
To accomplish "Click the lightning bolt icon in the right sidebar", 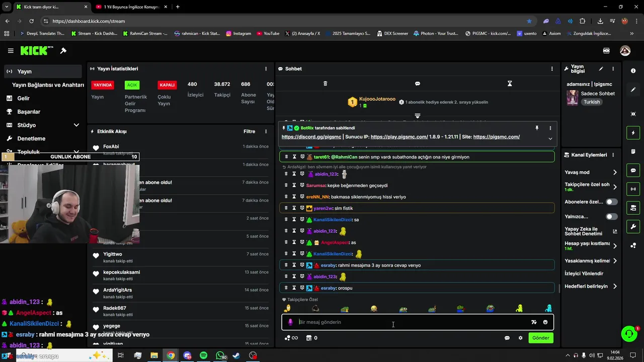I will pyautogui.click(x=633, y=133).
